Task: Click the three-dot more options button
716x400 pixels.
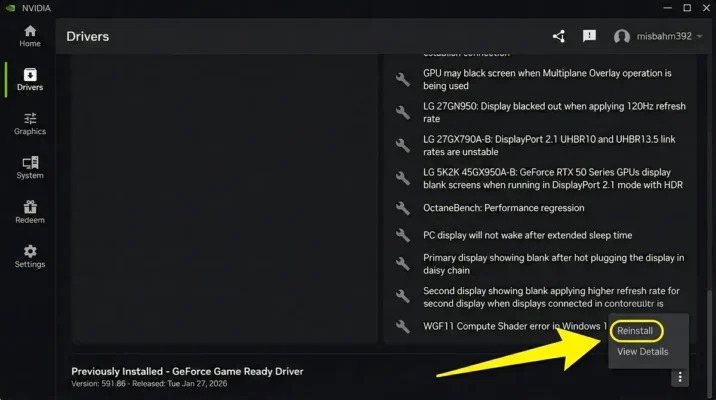Action: click(680, 377)
